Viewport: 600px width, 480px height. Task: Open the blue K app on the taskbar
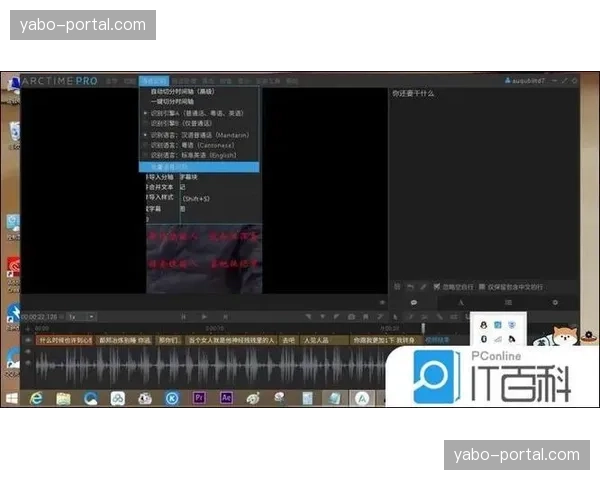pos(172,398)
